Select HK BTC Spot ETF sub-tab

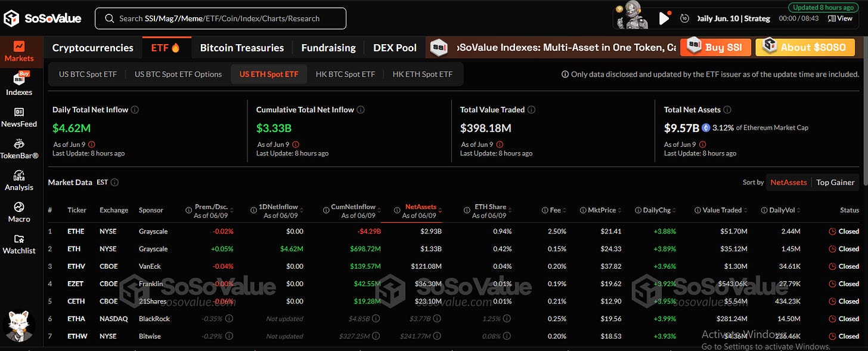(x=346, y=75)
